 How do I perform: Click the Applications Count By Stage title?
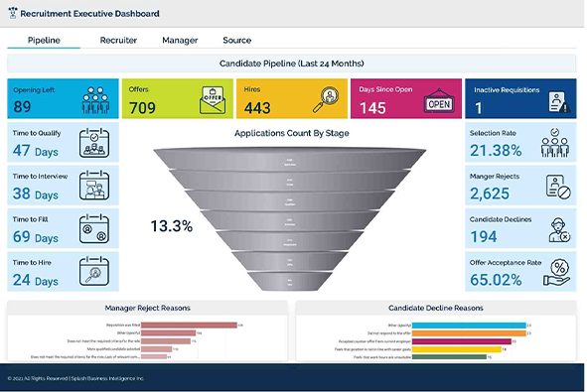click(292, 133)
